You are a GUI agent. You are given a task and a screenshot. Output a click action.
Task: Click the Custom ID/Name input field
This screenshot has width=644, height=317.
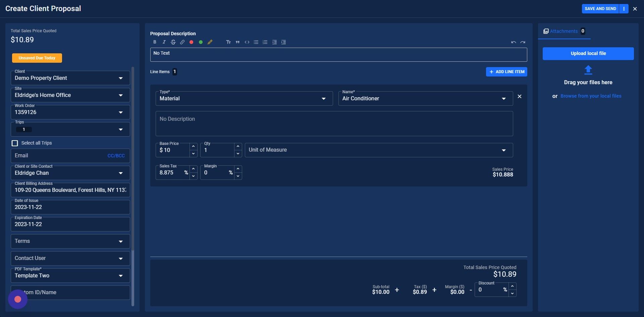(x=70, y=293)
